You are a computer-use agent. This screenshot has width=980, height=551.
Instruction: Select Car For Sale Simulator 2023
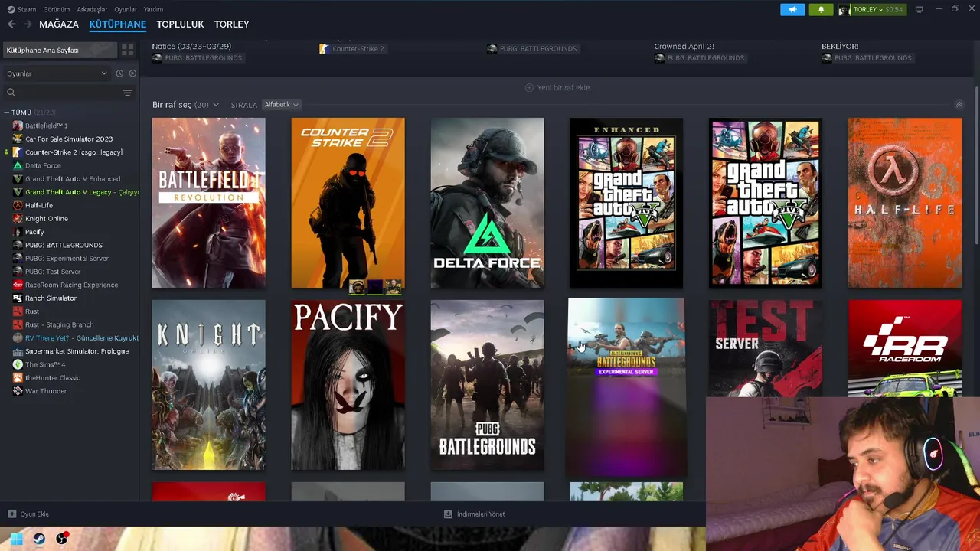pos(69,139)
